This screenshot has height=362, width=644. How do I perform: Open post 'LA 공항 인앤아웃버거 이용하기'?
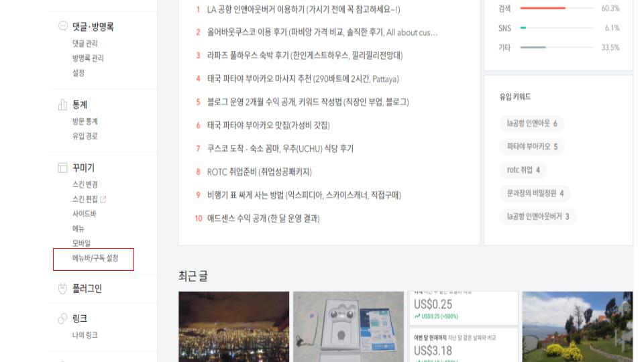[303, 9]
